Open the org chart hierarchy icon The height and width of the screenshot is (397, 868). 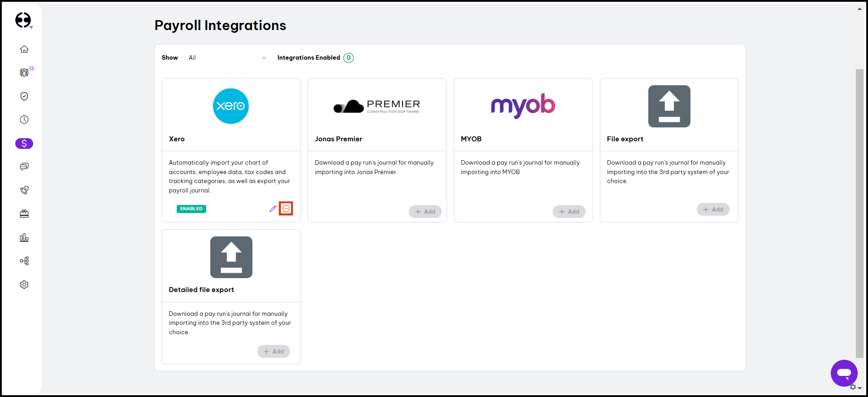[24, 261]
